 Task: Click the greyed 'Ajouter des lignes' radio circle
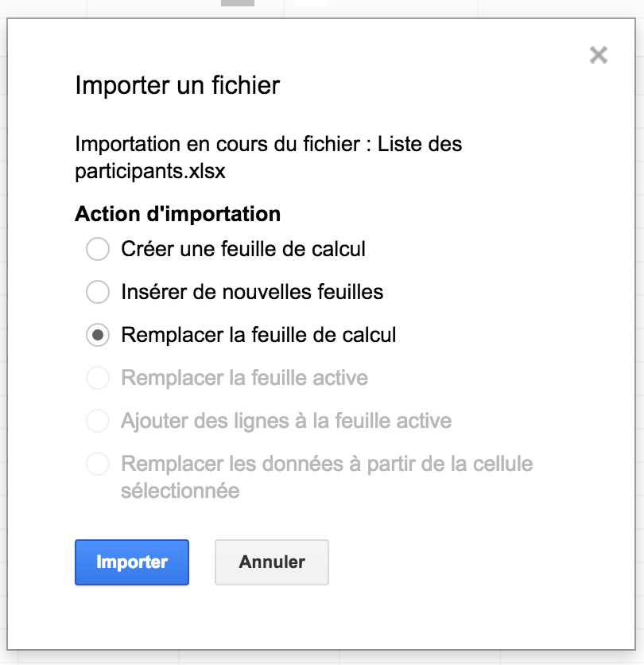(98, 421)
